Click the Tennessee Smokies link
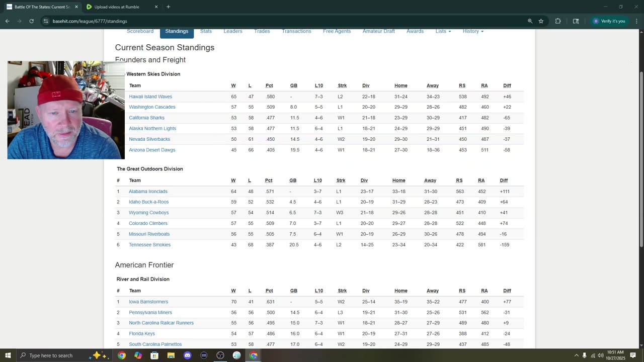This screenshot has height=362, width=644. pyautogui.click(x=149, y=245)
